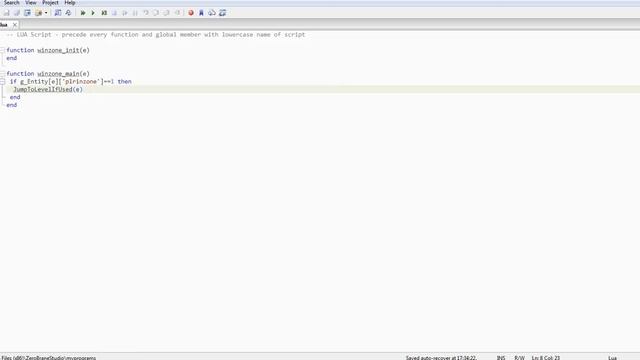Toggle bookmark with blue bookmark icon
The image size is (640, 360).
(201, 13)
